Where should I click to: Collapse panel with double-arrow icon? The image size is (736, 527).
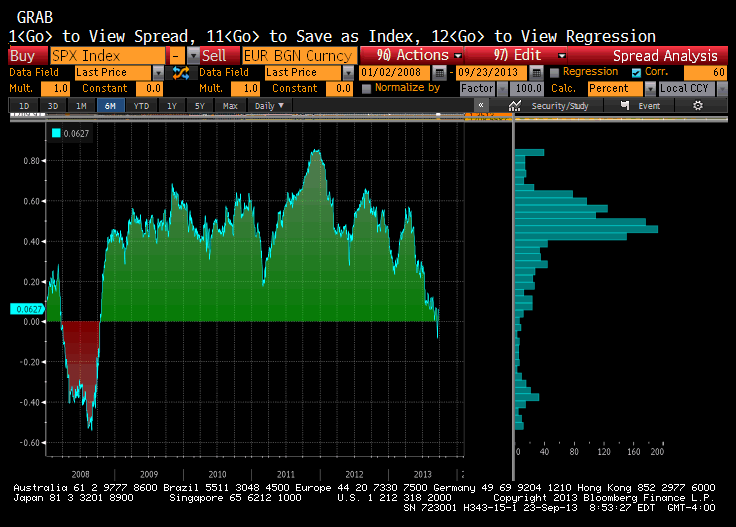pyautogui.click(x=481, y=106)
